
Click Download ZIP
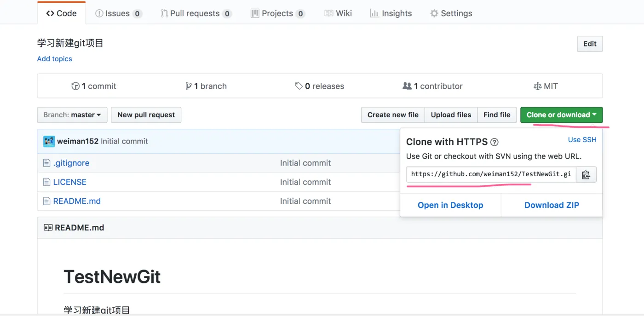tap(552, 205)
